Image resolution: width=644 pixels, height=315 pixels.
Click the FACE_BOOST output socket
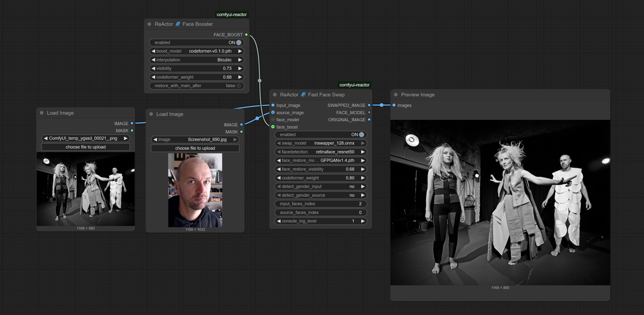point(246,35)
